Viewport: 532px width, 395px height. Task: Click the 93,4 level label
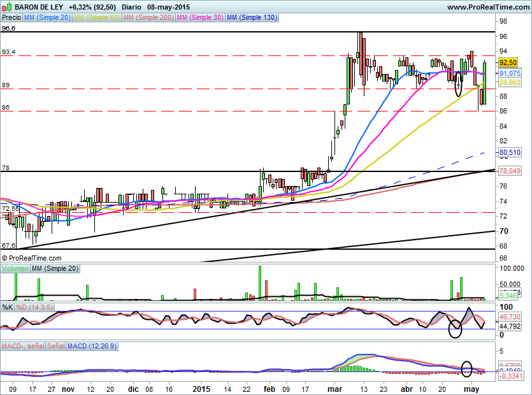[x=8, y=52]
